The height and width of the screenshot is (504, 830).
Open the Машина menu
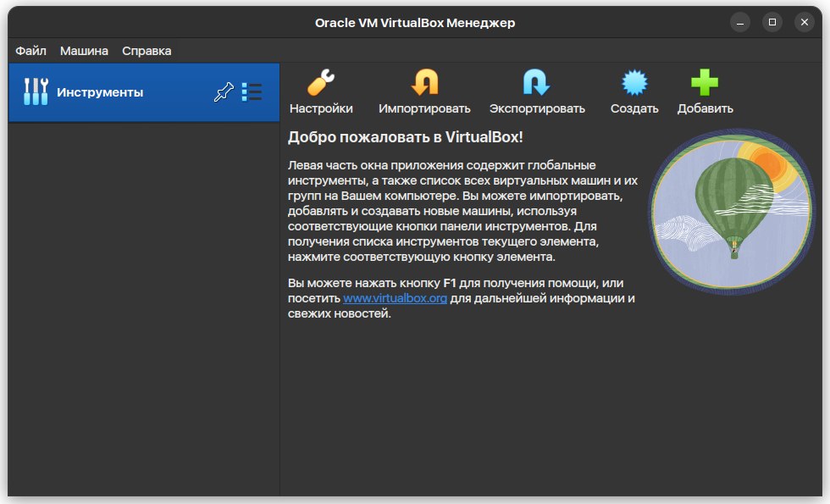[84, 51]
